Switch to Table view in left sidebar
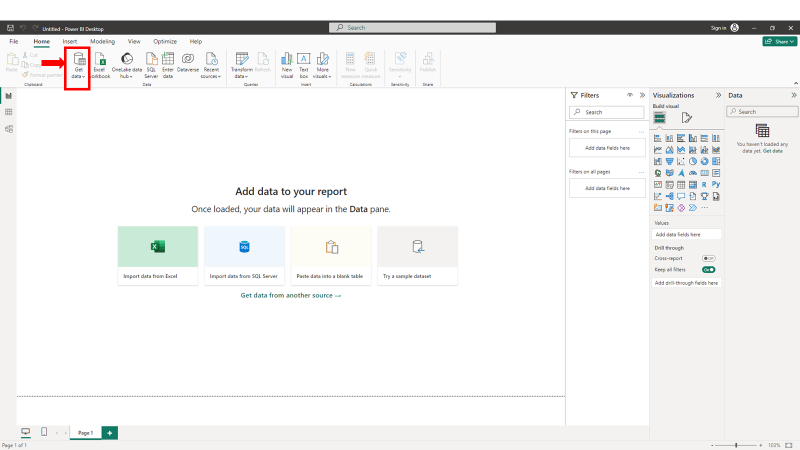The height and width of the screenshot is (450, 800). pos(9,112)
